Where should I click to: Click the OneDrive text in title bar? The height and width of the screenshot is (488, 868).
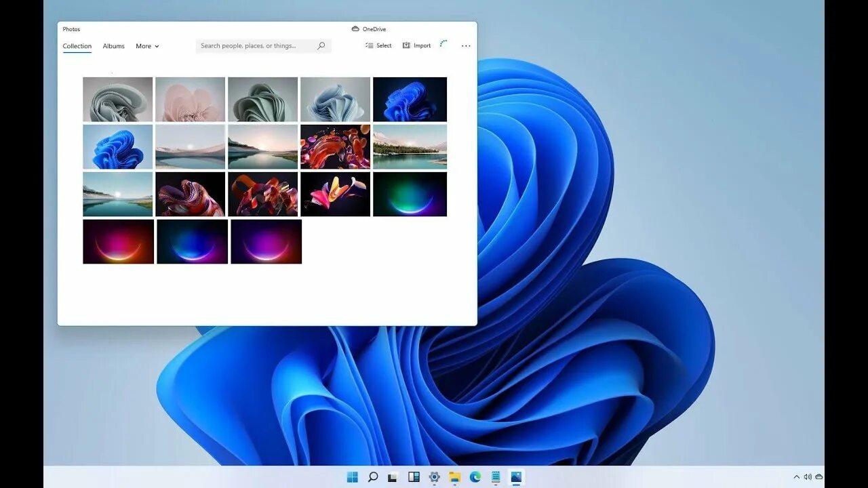pos(374,29)
